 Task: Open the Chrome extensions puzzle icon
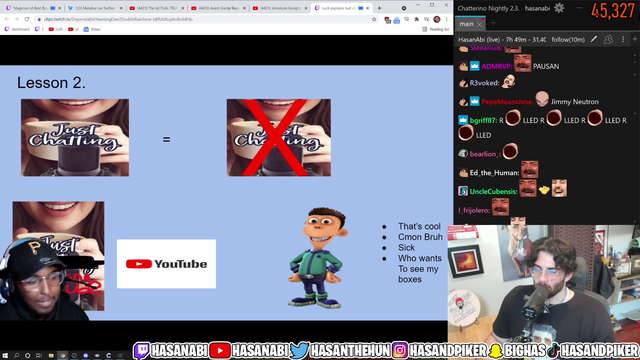tap(417, 19)
